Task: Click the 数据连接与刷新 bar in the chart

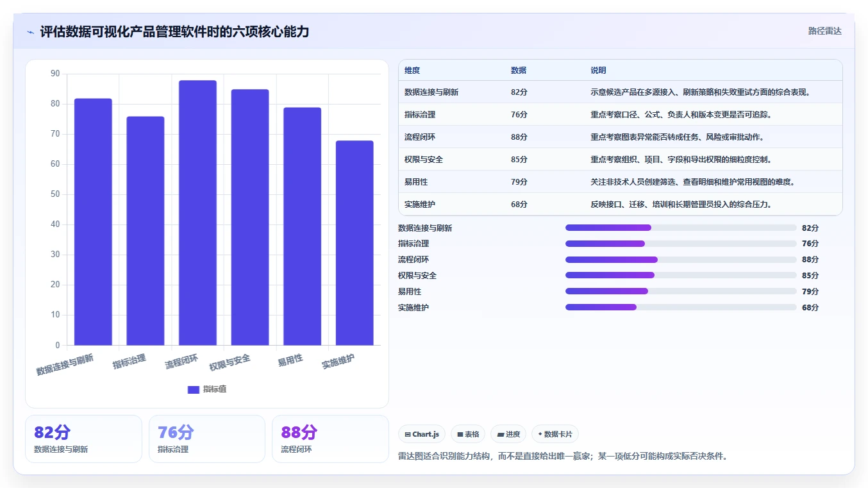Action: click(x=93, y=222)
